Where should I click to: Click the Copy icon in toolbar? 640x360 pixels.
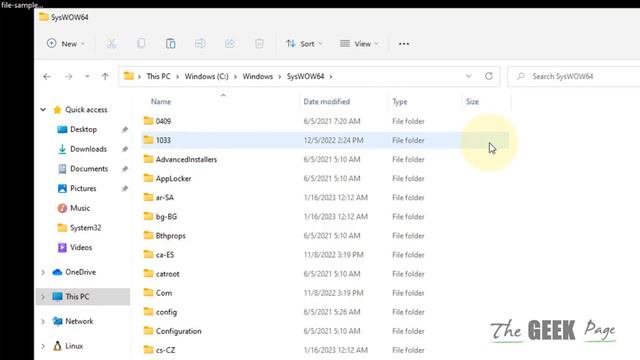click(x=141, y=44)
